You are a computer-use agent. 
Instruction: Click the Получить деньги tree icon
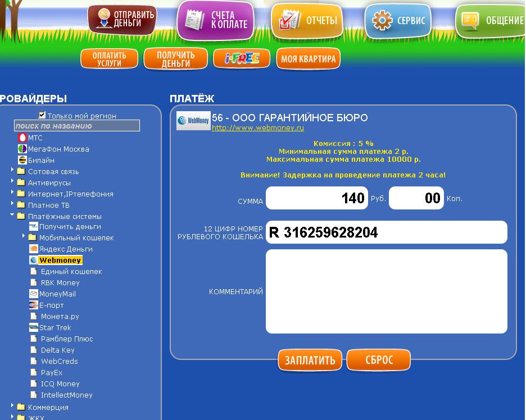coord(34,227)
